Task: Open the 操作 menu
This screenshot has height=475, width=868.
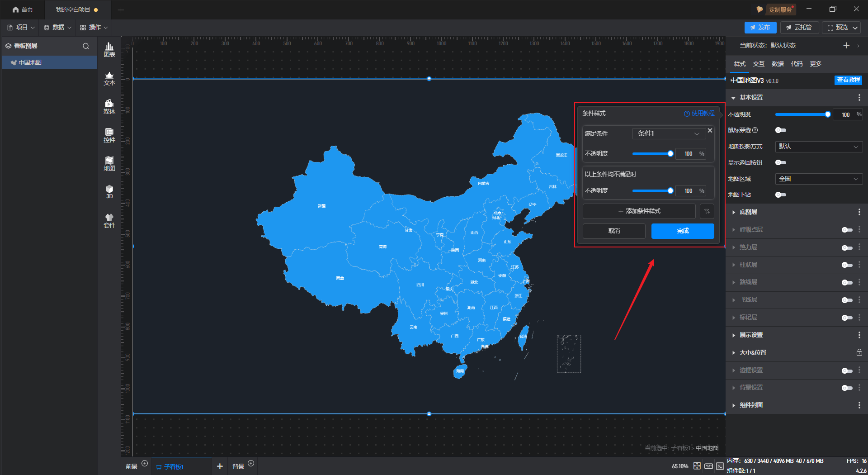Action: pos(94,28)
